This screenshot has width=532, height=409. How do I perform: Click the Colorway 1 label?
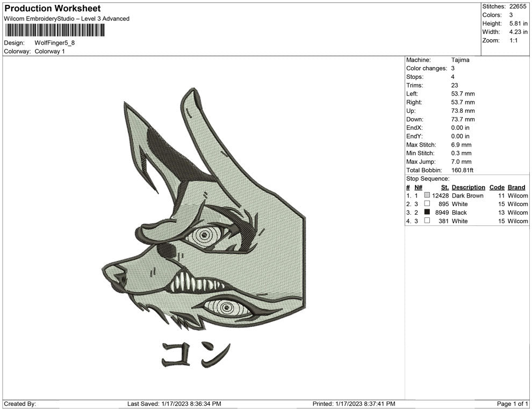(49, 52)
